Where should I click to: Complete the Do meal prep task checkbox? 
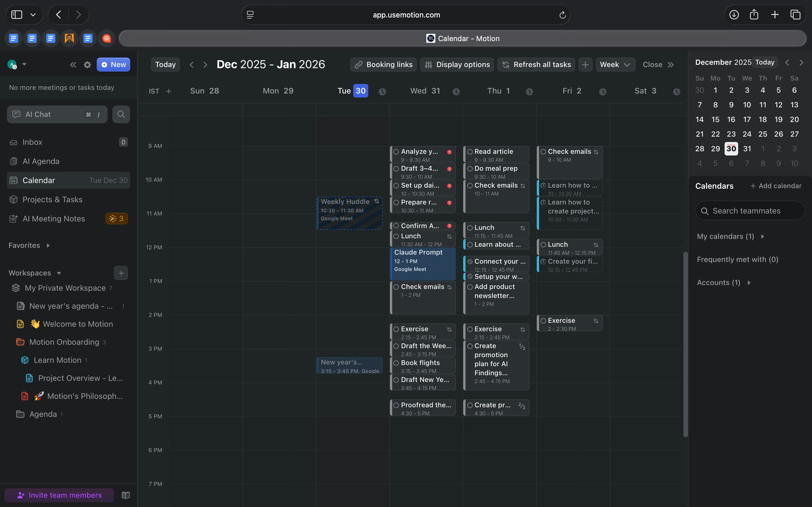[470, 169]
